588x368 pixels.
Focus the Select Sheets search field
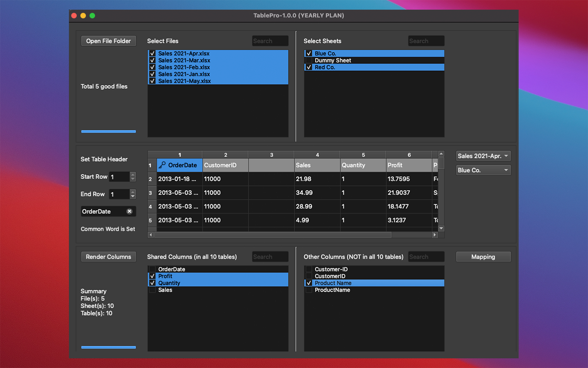coord(426,41)
